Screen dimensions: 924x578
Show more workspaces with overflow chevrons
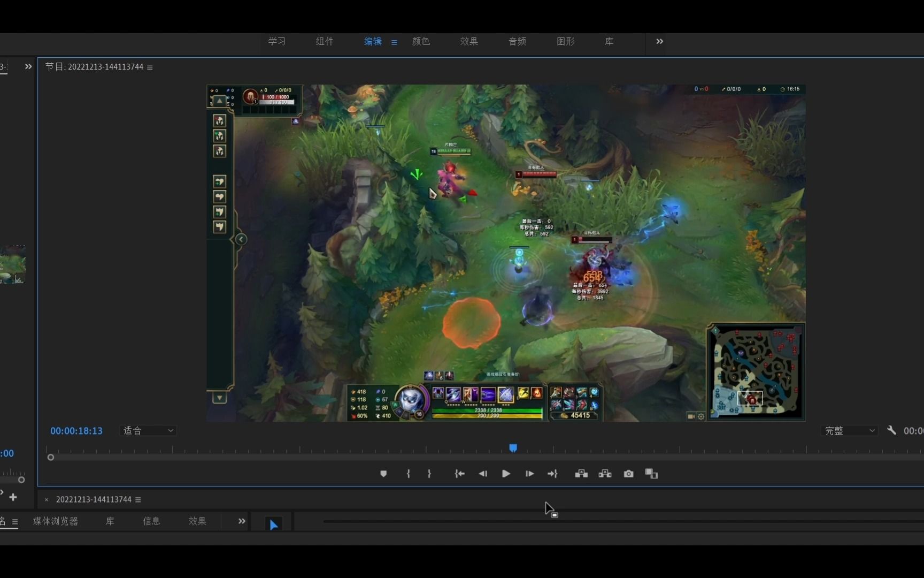pyautogui.click(x=660, y=41)
